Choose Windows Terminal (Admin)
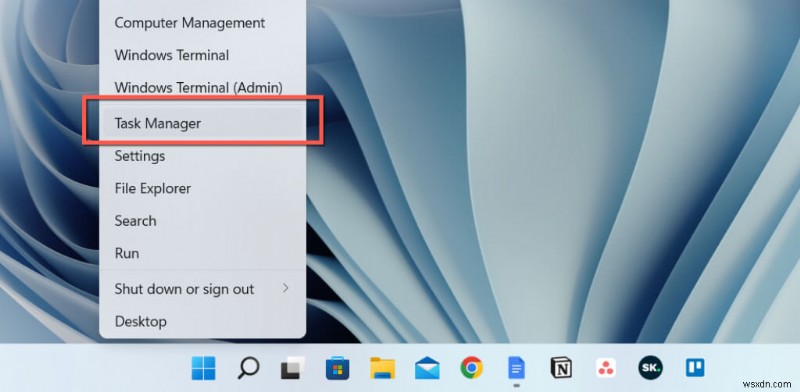Viewport: 800px width, 392px height. point(203,87)
